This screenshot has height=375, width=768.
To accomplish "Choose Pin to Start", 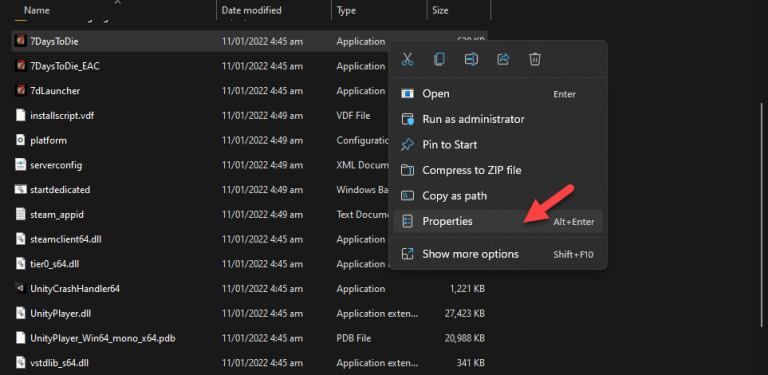I will tap(498, 144).
